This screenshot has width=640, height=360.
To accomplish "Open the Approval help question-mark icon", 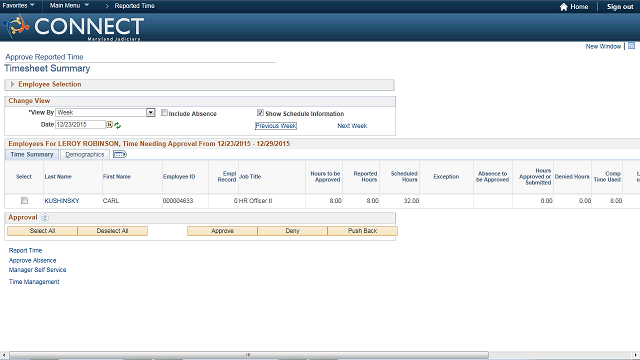I will click(x=45, y=218).
